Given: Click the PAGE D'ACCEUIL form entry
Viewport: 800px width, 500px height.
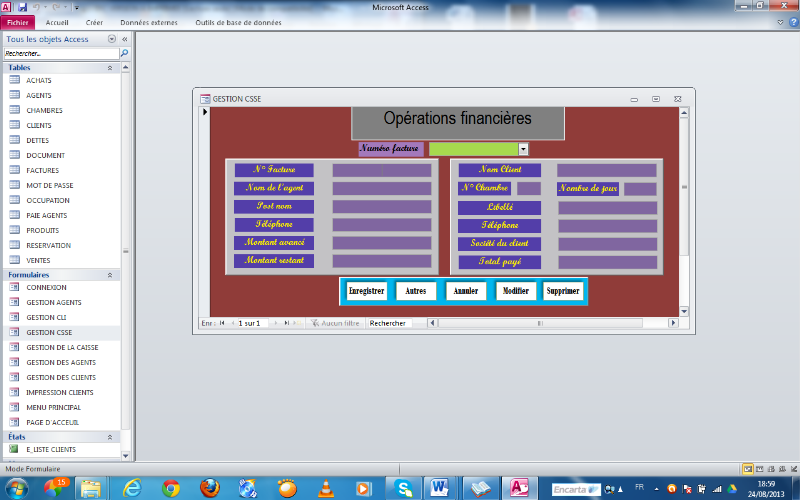Looking at the screenshot, I should [x=53, y=422].
